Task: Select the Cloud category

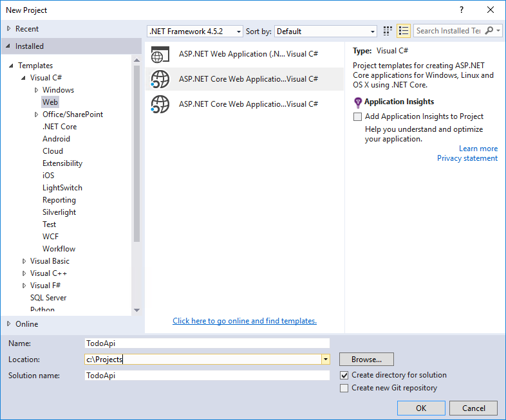Action: (53, 151)
